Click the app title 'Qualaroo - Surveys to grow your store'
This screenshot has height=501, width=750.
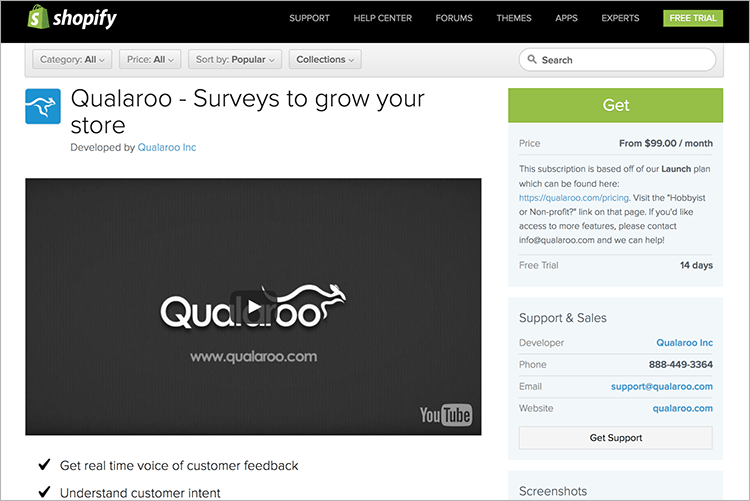point(248,112)
